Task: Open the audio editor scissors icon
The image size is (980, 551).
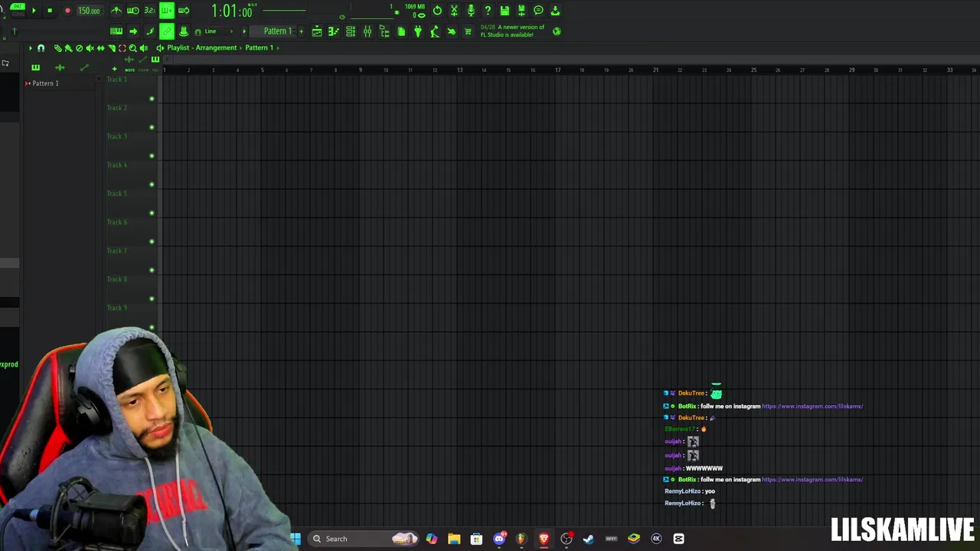Action: (454, 11)
